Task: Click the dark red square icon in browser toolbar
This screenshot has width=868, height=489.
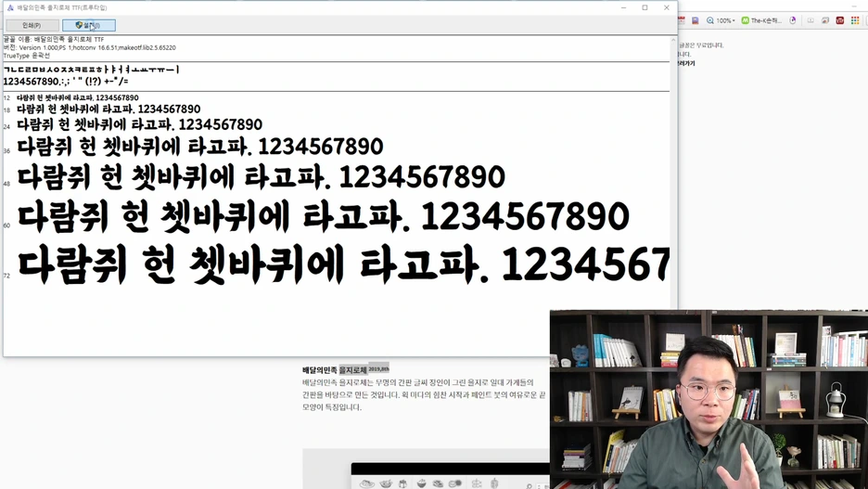Action: click(840, 20)
